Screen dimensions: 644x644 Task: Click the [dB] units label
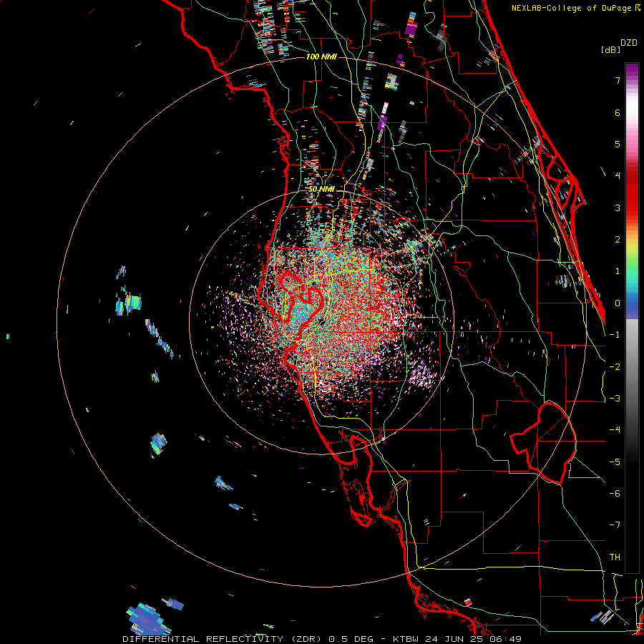pos(611,49)
